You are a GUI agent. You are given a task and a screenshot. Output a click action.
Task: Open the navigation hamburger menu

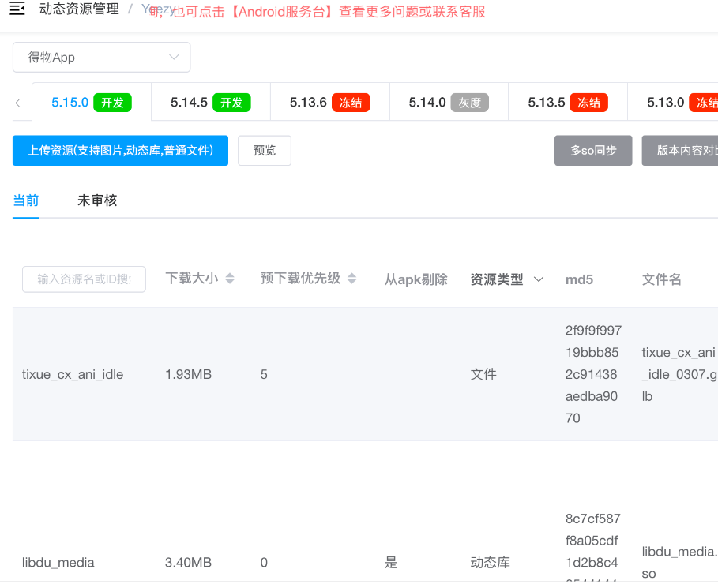pos(17,9)
